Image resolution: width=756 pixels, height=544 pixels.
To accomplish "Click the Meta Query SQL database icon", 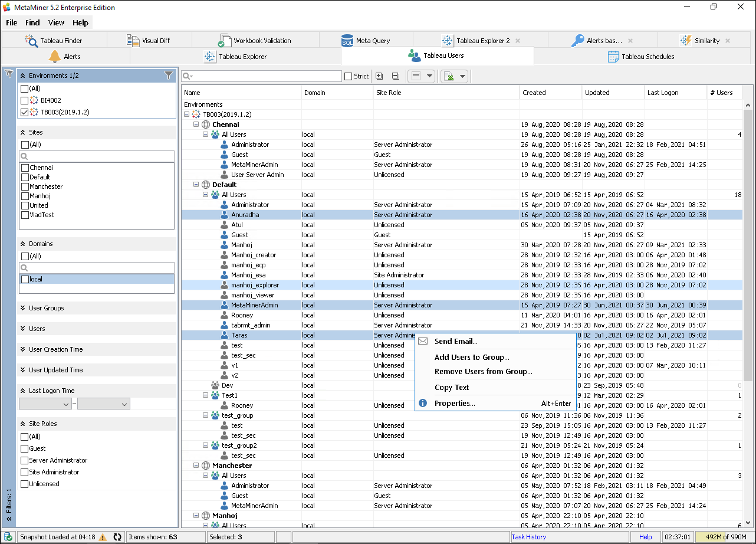I will click(x=347, y=41).
